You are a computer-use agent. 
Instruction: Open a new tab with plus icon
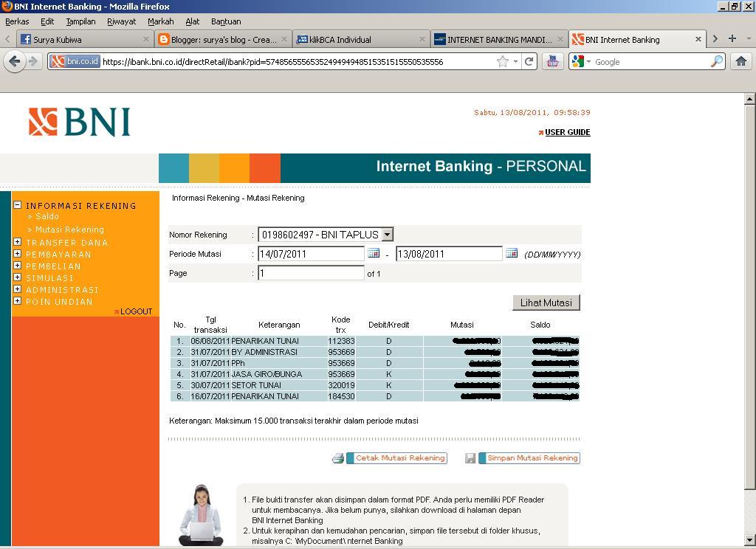[732, 38]
